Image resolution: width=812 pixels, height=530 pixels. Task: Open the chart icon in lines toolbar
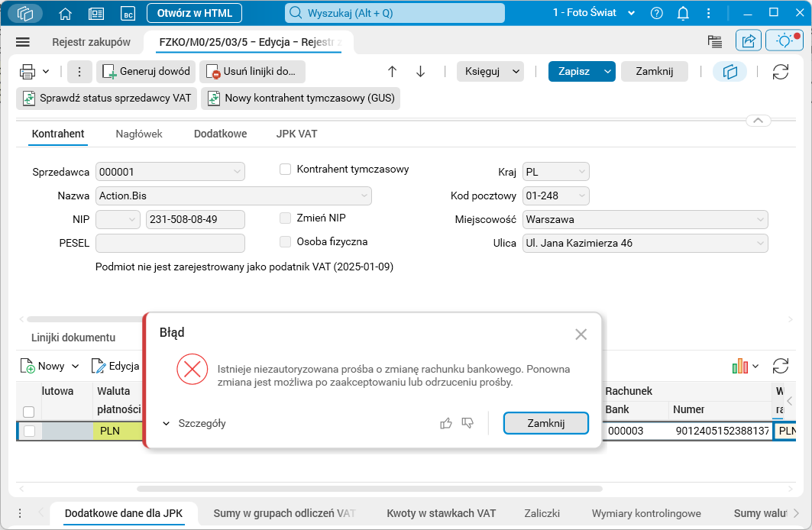point(740,366)
